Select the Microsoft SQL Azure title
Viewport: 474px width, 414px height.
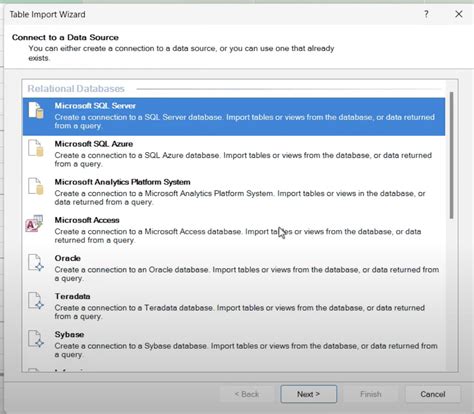[x=94, y=144]
